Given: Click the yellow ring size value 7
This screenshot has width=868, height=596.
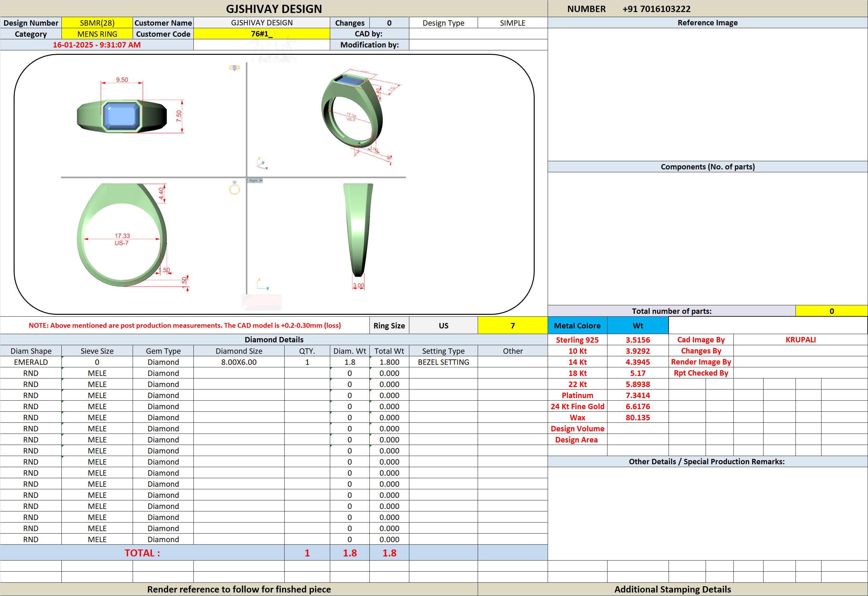Looking at the screenshot, I should [x=513, y=326].
